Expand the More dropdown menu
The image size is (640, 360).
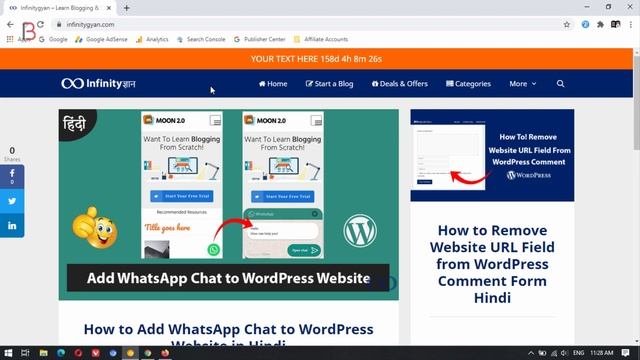[x=522, y=84]
